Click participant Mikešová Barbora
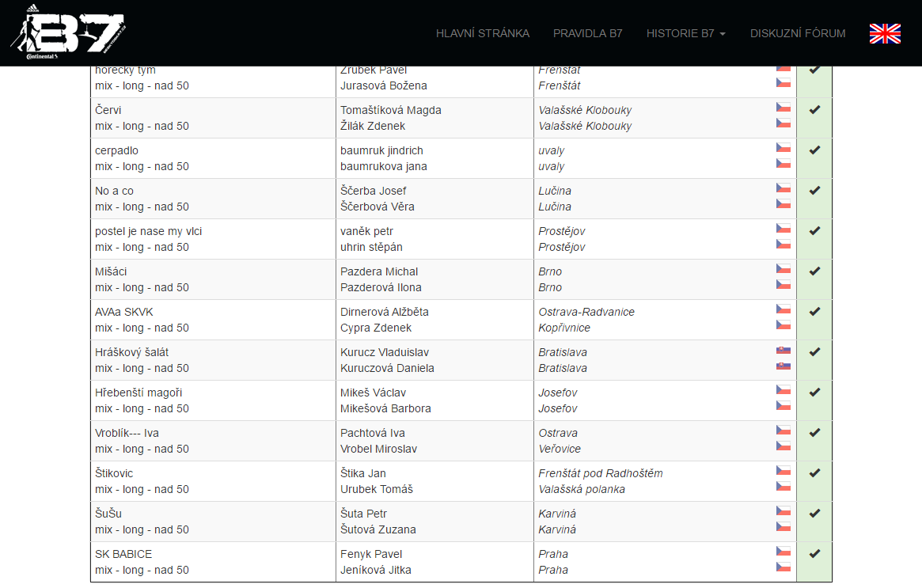This screenshot has width=922, height=588. [385, 408]
